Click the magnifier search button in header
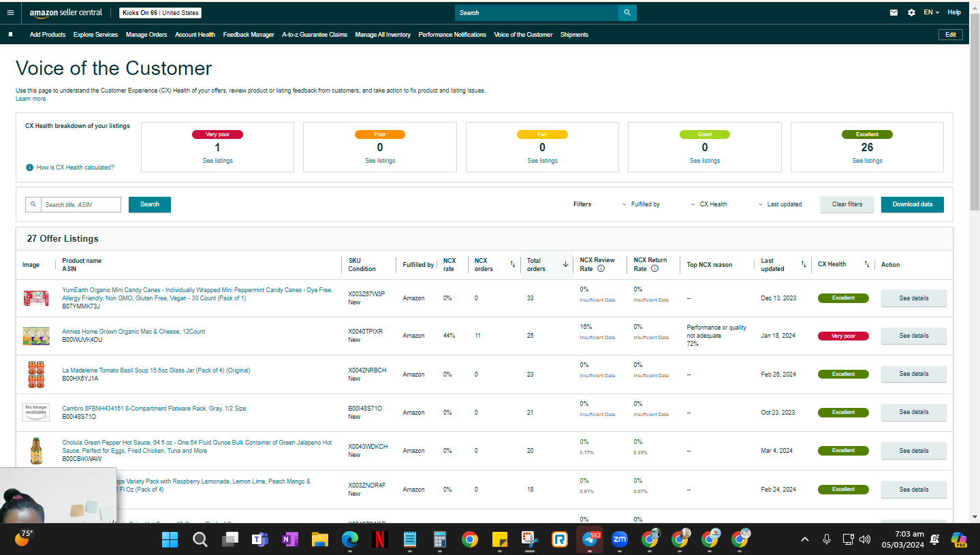The width and height of the screenshot is (980, 555). coord(627,12)
